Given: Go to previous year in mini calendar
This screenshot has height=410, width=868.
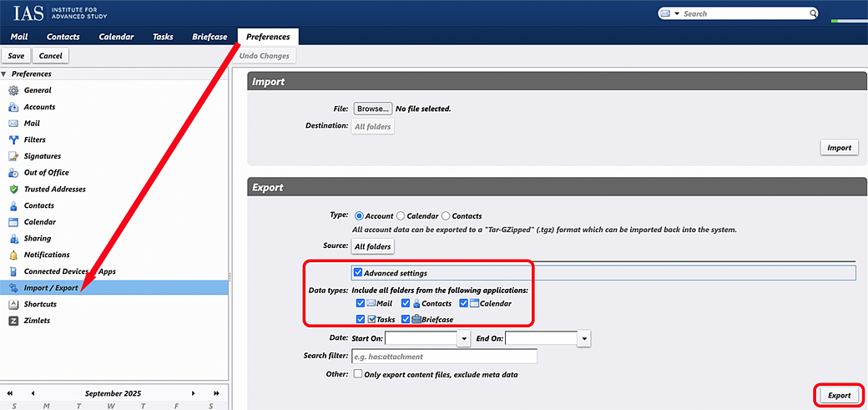Looking at the screenshot, I should tap(10, 393).
